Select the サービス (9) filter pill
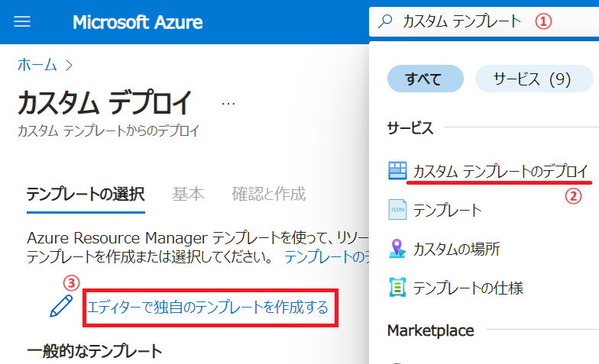599x364 pixels. pos(533,79)
